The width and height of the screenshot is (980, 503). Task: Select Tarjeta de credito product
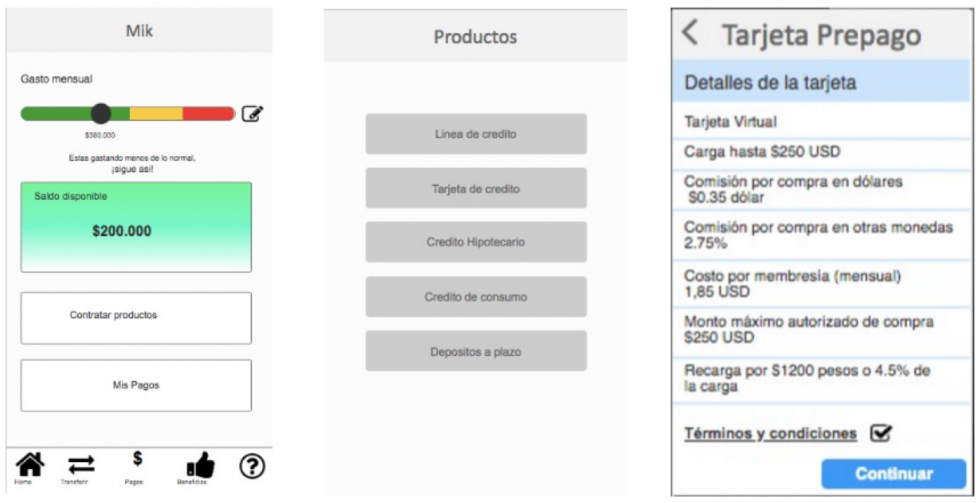click(x=476, y=188)
